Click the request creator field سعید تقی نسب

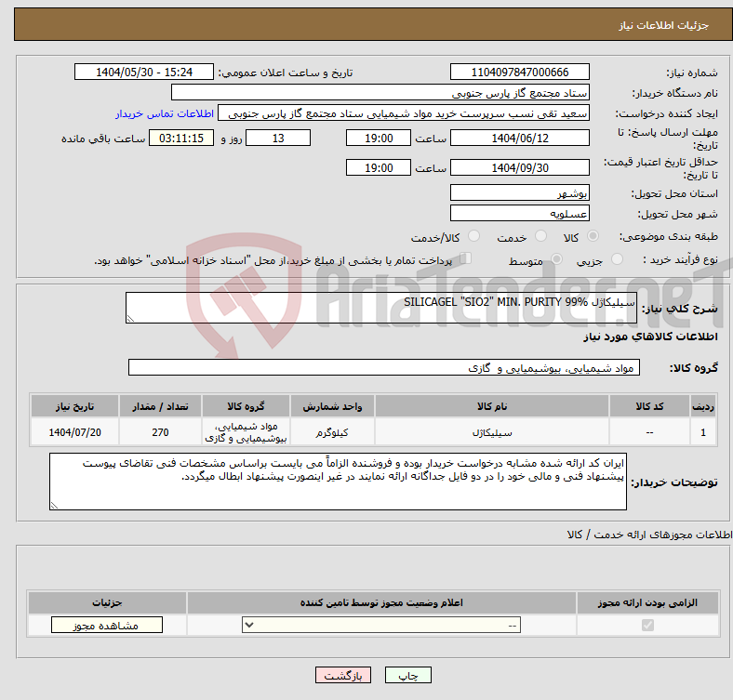pyautogui.click(x=404, y=113)
